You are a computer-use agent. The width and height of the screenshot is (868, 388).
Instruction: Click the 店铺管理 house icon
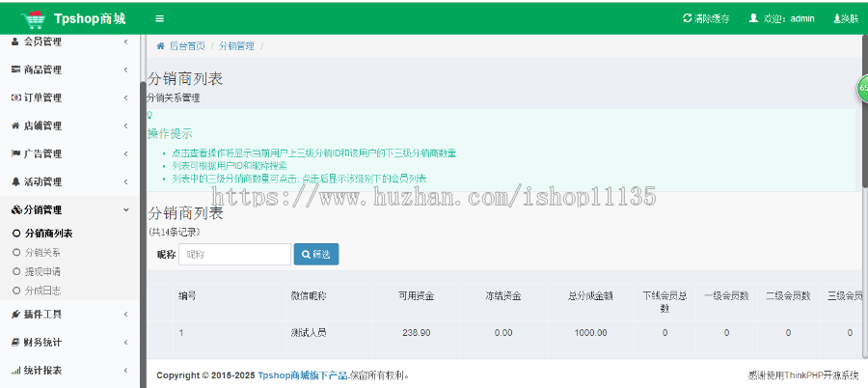coord(15,125)
